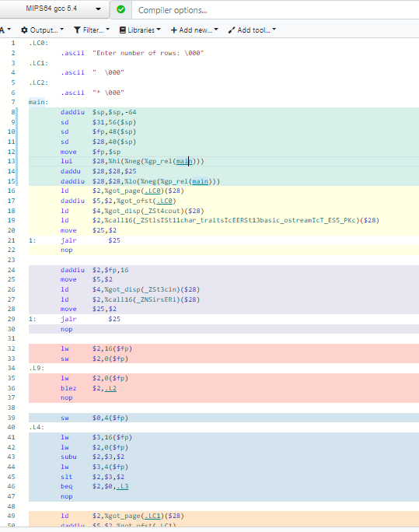Click the "* \000" string on line 6

pos(109,93)
